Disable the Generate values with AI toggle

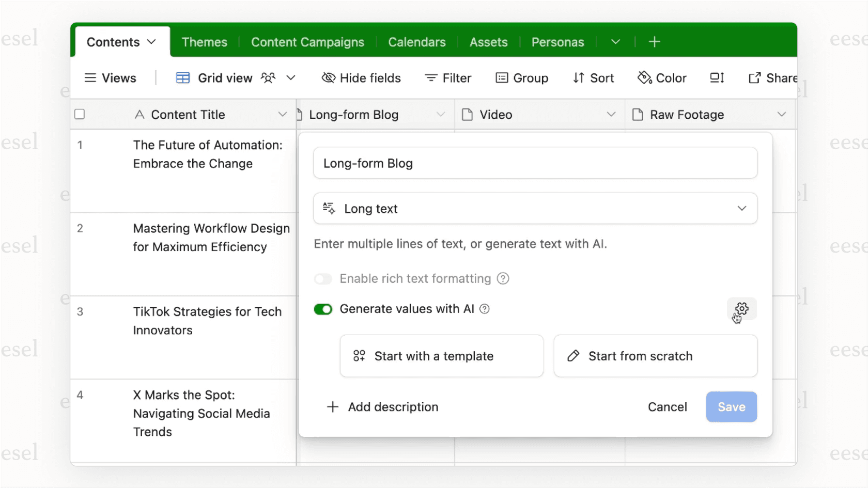pos(323,309)
